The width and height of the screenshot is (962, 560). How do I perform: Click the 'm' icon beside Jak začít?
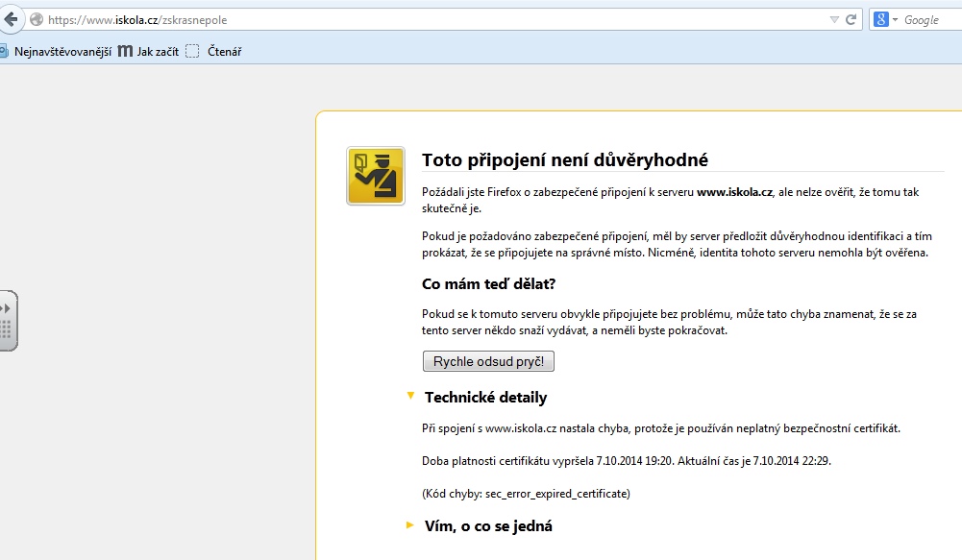pyautogui.click(x=125, y=51)
